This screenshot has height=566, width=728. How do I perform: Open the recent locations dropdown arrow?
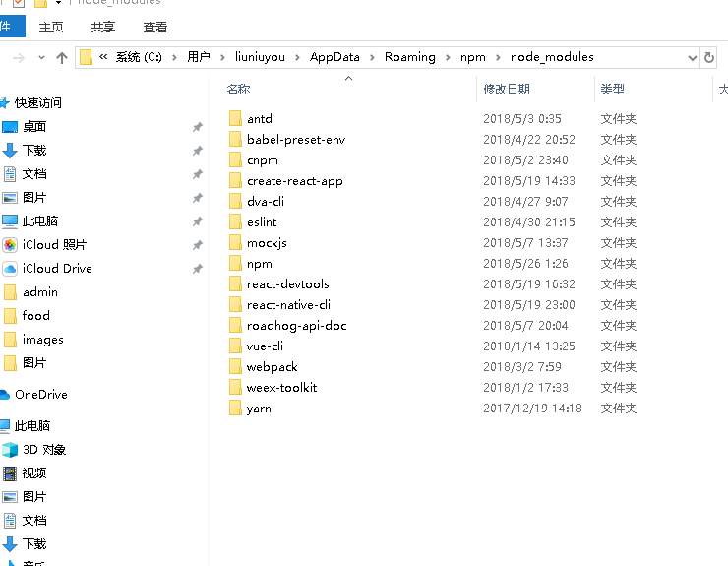pyautogui.click(x=41, y=58)
